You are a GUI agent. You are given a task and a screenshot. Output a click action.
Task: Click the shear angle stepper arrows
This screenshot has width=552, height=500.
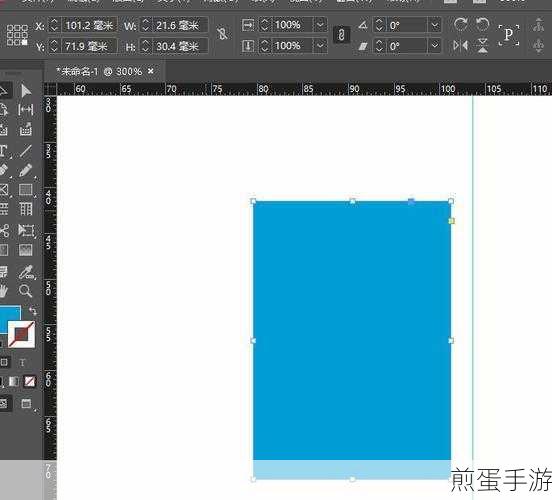[x=379, y=46]
